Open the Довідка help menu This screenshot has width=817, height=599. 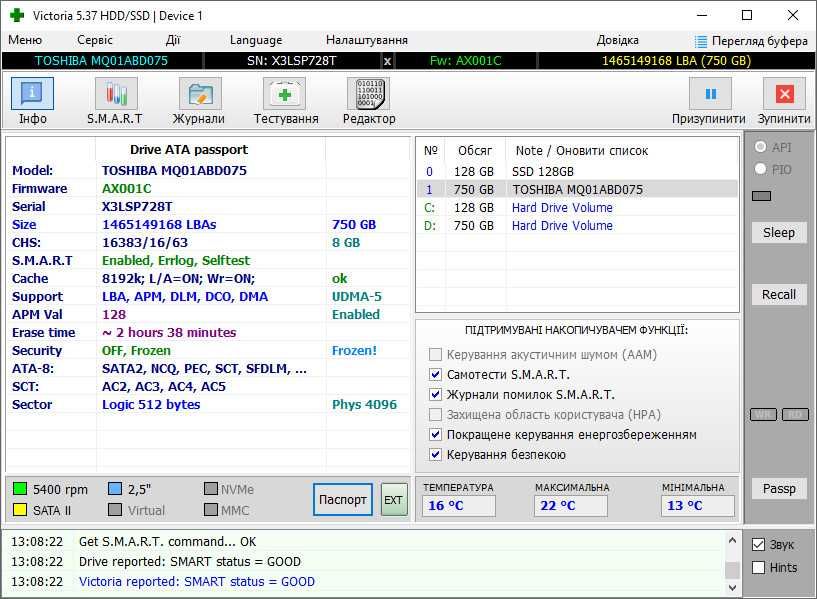pyautogui.click(x=617, y=40)
